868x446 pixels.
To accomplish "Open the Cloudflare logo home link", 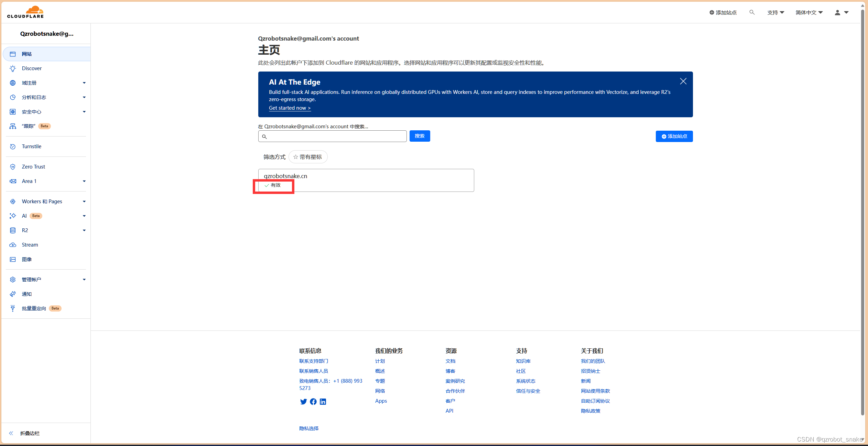I will [x=25, y=12].
